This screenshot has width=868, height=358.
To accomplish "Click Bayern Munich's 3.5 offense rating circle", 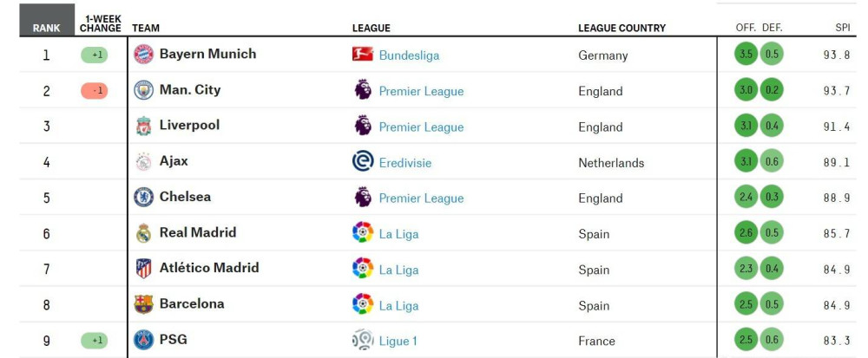I will [x=746, y=54].
